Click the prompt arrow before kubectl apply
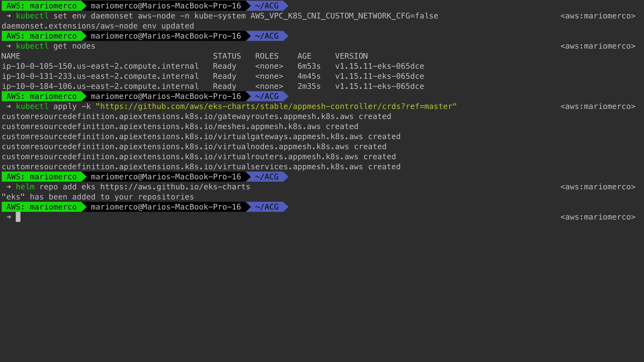 [9, 107]
